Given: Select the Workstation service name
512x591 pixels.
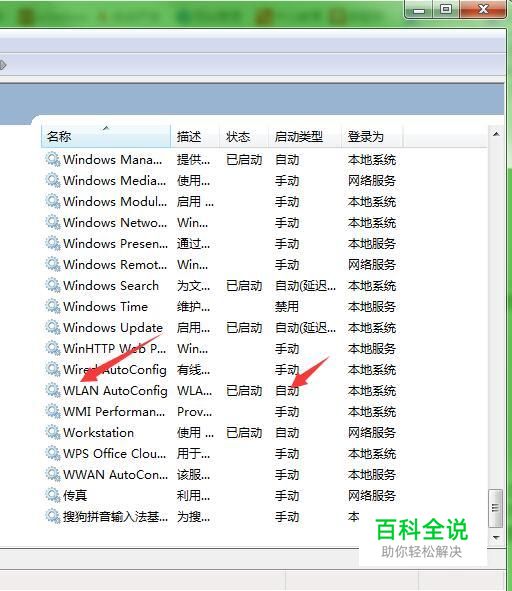Looking at the screenshot, I should click(98, 433).
